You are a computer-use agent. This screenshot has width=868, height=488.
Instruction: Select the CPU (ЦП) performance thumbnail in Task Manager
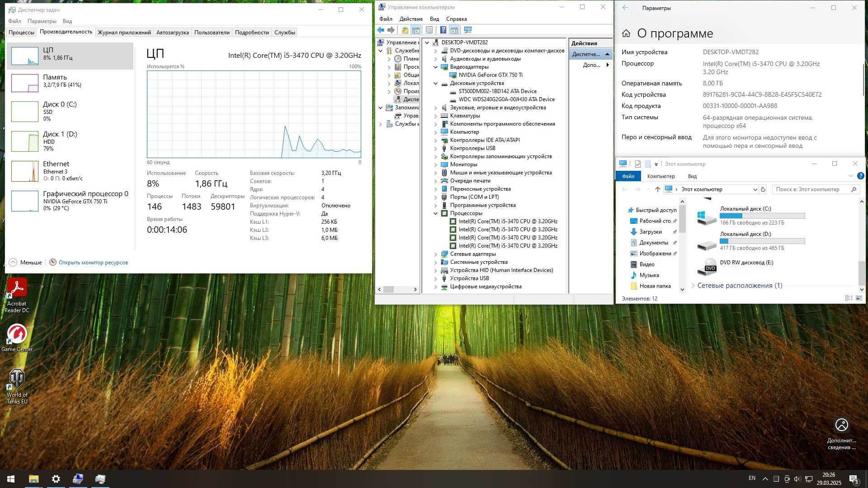point(70,56)
